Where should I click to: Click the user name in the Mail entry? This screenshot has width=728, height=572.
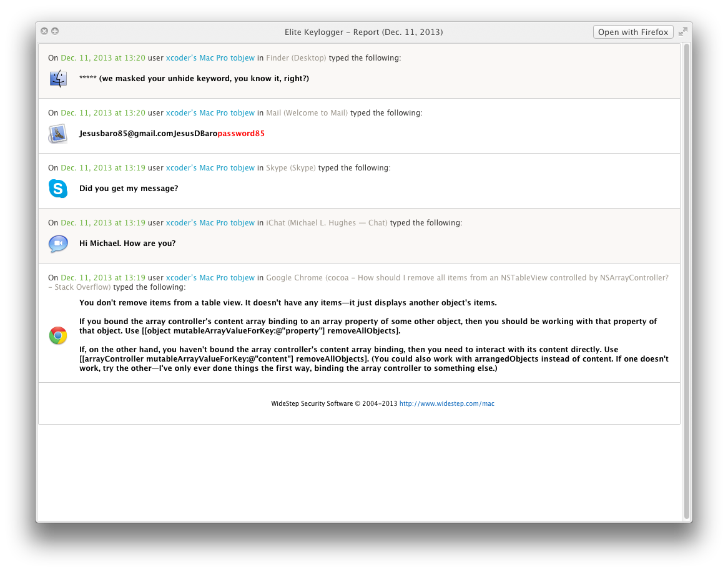click(210, 113)
